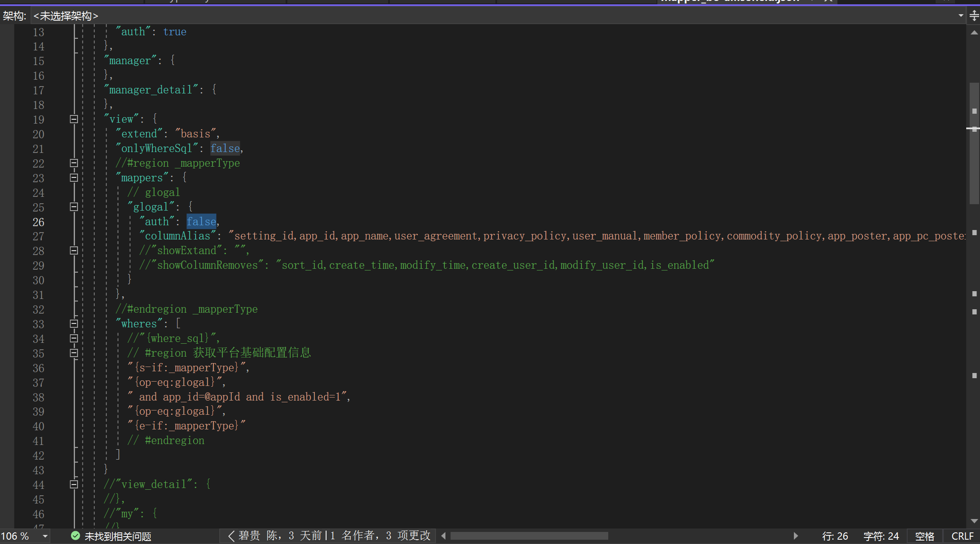Click the vertical scrollbar up arrow
Viewport: 980px width, 544px height.
click(x=974, y=33)
